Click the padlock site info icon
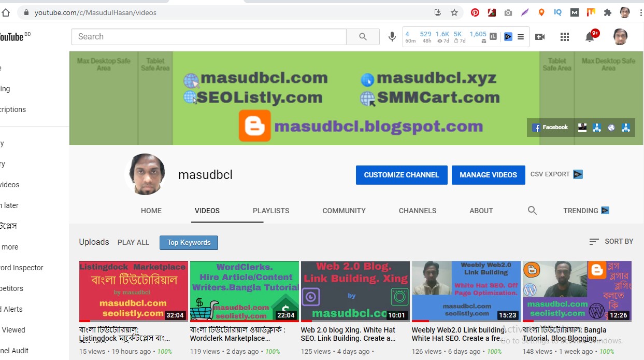 click(x=26, y=12)
